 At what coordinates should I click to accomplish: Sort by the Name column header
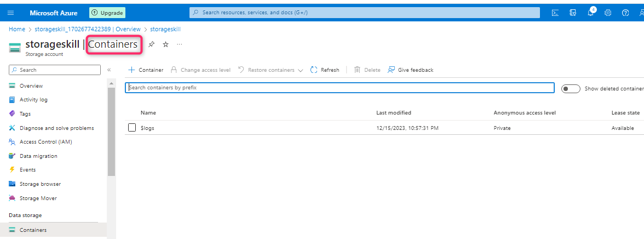[148, 113]
